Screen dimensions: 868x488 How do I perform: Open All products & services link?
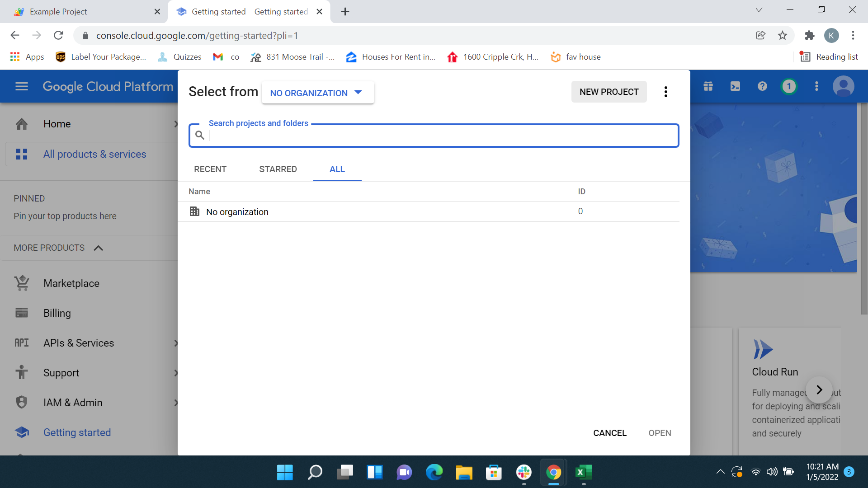point(95,154)
